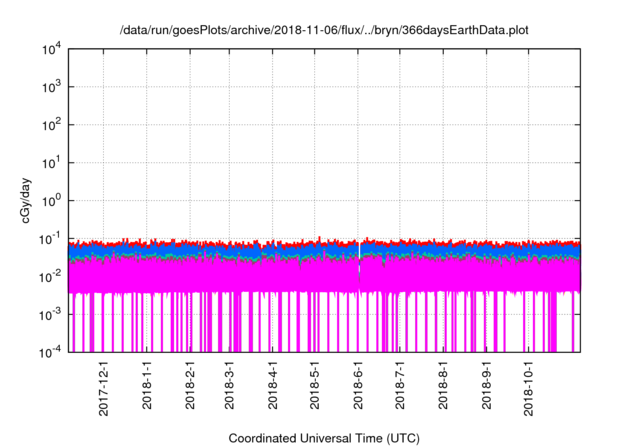Click the 2018-10-1 date label
This screenshot has width=640, height=448.
tap(529, 388)
